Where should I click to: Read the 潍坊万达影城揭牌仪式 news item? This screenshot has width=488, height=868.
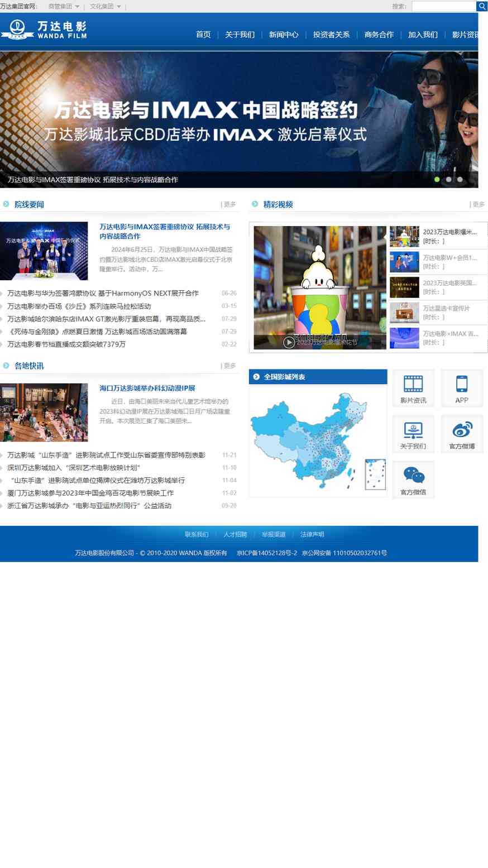tap(96, 480)
